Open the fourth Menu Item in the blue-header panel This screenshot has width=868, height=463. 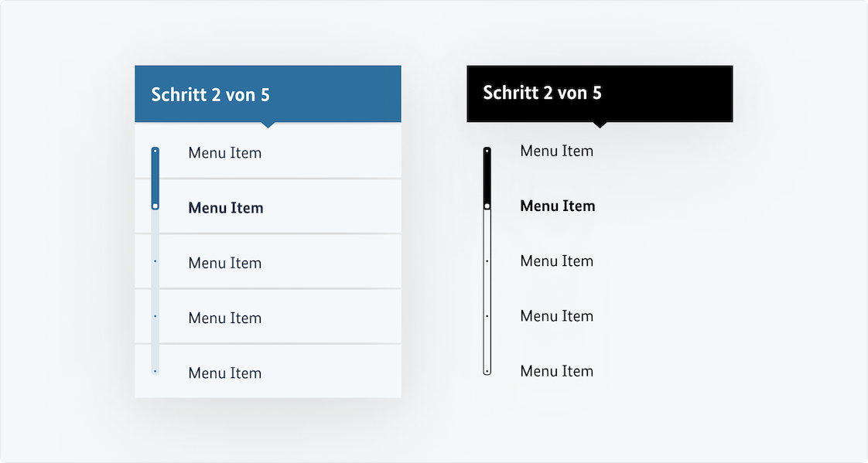(225, 318)
